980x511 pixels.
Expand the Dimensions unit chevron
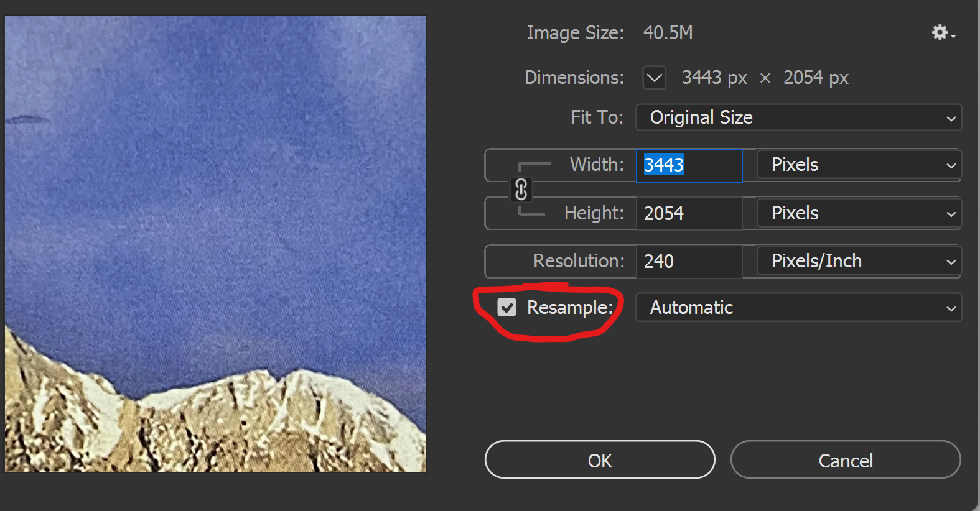click(x=654, y=78)
